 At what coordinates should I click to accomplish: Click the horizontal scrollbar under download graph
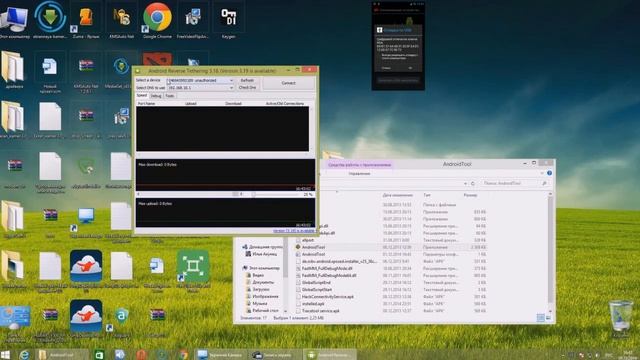tap(190, 194)
